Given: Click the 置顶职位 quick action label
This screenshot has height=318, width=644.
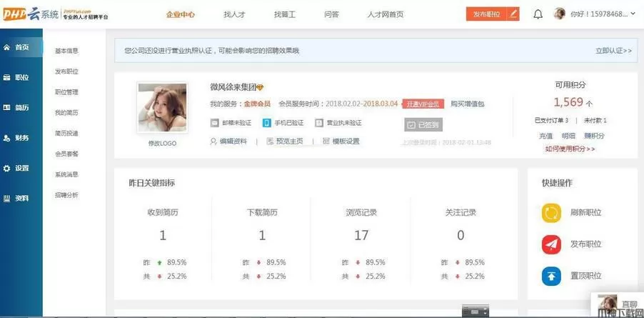Looking at the screenshot, I should (x=586, y=276).
